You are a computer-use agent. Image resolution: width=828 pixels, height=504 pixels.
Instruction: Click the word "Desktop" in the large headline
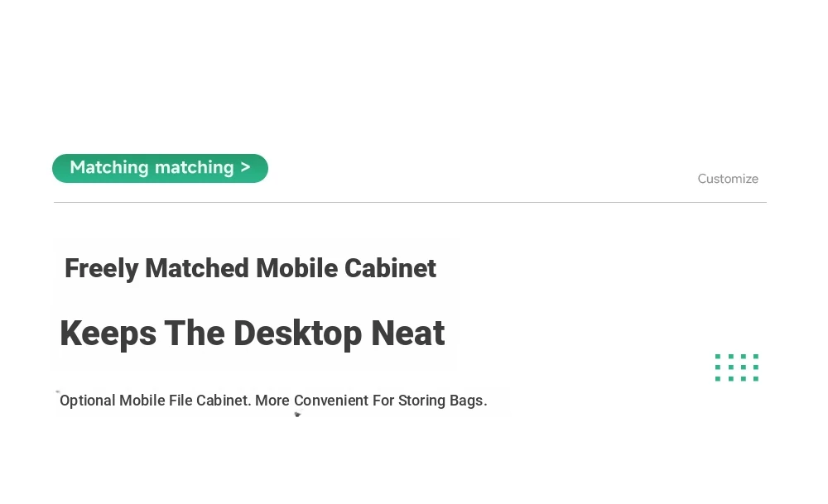point(298,334)
